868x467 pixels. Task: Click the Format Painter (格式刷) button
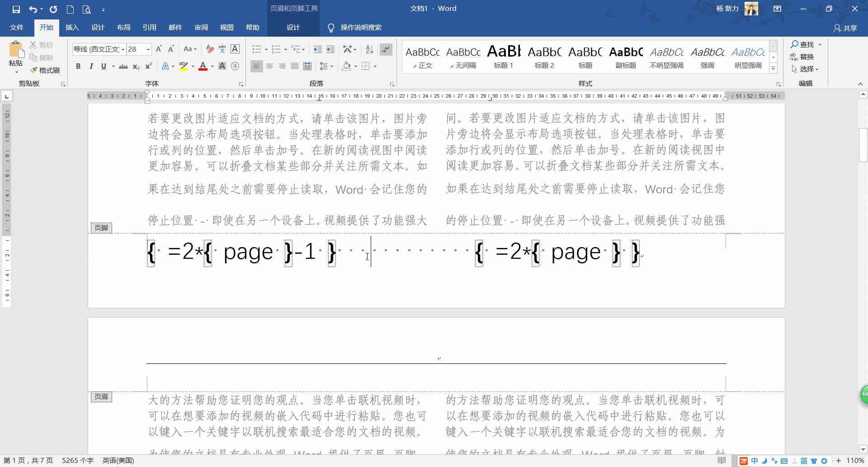click(x=45, y=70)
